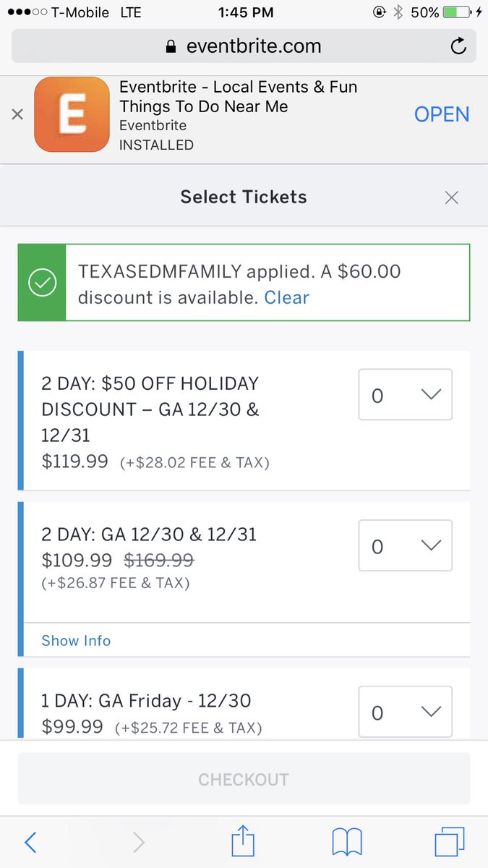This screenshot has width=488, height=868.
Task: Dismiss the Eventbrite app banner
Action: (17, 114)
